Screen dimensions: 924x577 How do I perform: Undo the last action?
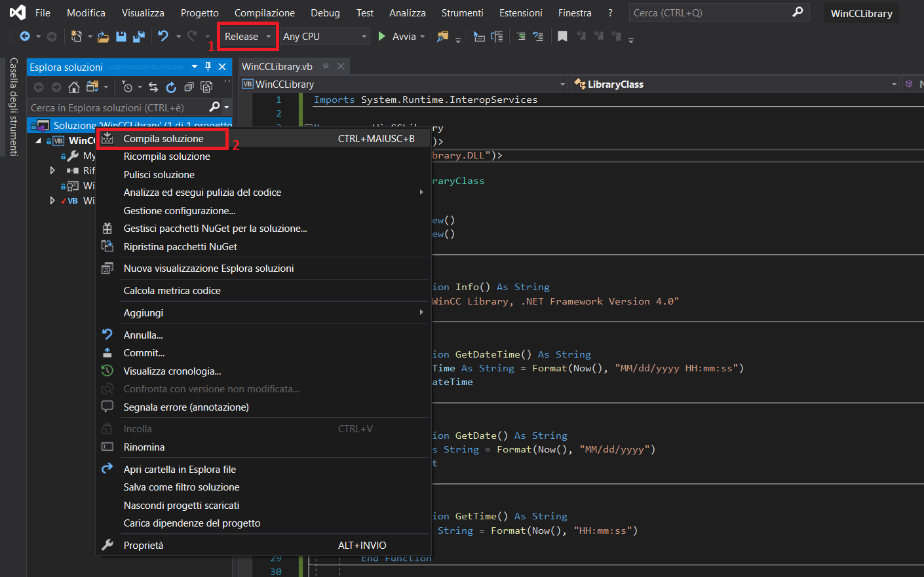tap(163, 37)
